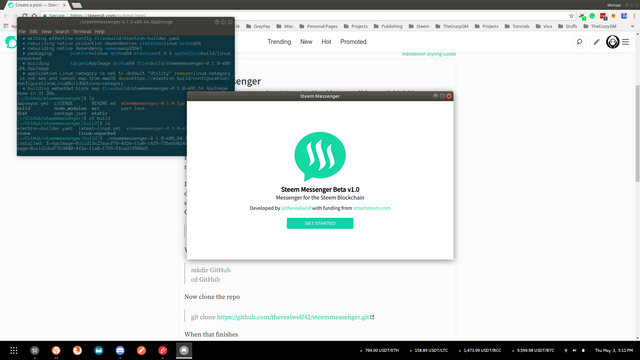Open the Terminal menu in terminal window
The image size is (640, 360).
82,31
